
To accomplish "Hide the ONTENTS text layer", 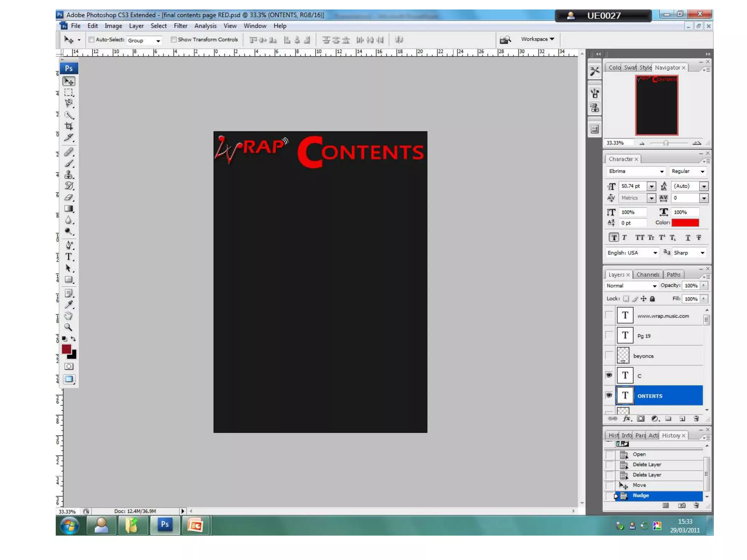I will click(609, 395).
